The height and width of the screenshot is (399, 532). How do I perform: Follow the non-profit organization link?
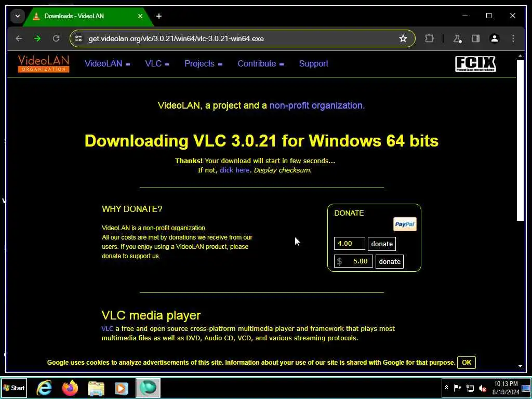(317, 105)
